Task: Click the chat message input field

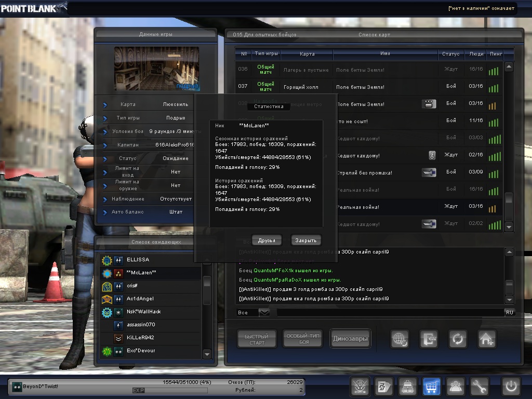Action: (x=390, y=312)
